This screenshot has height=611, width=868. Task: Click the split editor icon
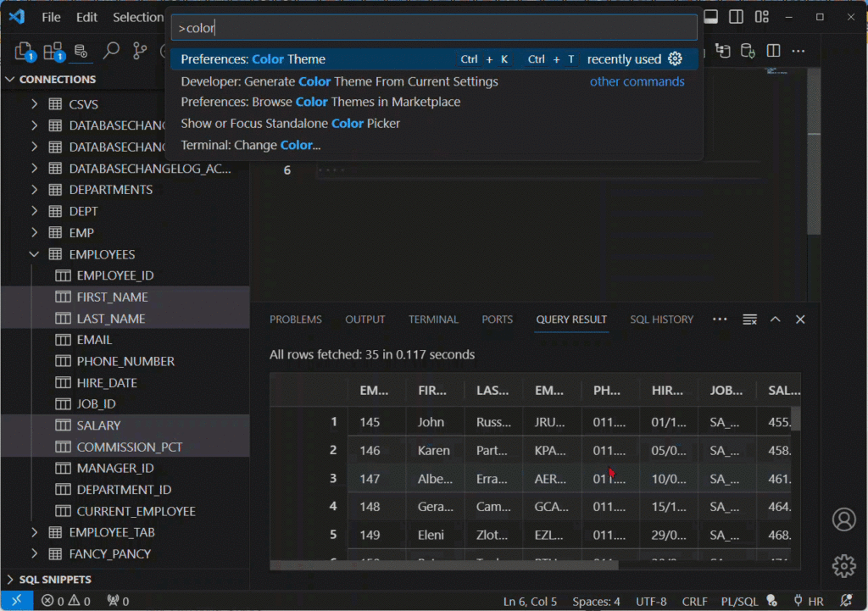(773, 51)
